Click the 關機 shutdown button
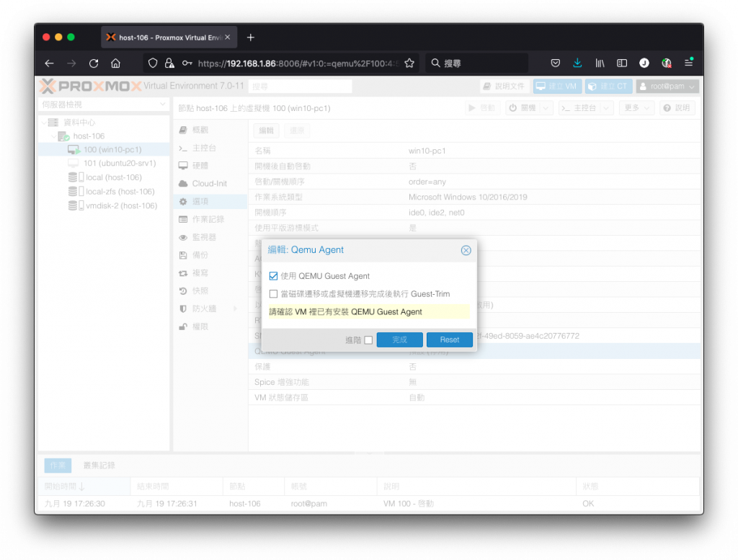Screen dimensions: 738x560 523,108
